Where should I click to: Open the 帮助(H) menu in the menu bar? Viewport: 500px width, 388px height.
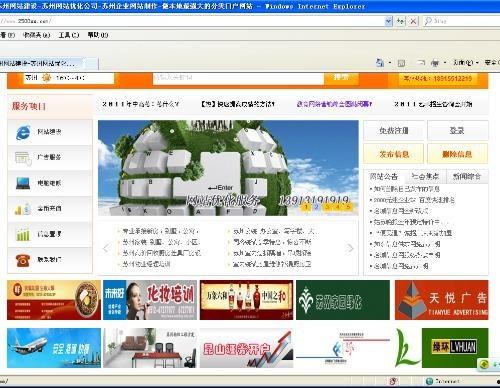tap(98, 35)
